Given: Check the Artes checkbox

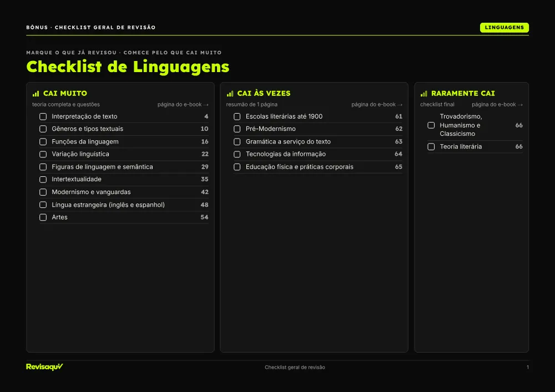Looking at the screenshot, I should (43, 217).
